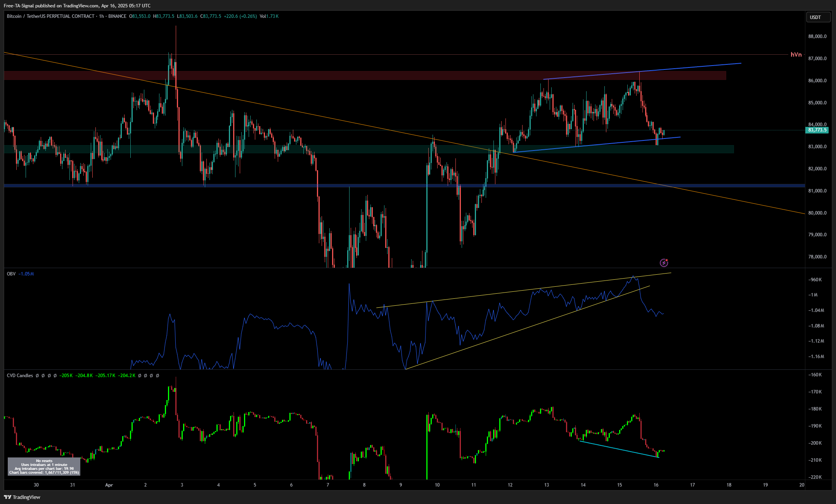Click the high value H83,773.5
The width and height of the screenshot is (836, 504).
tap(164, 16)
